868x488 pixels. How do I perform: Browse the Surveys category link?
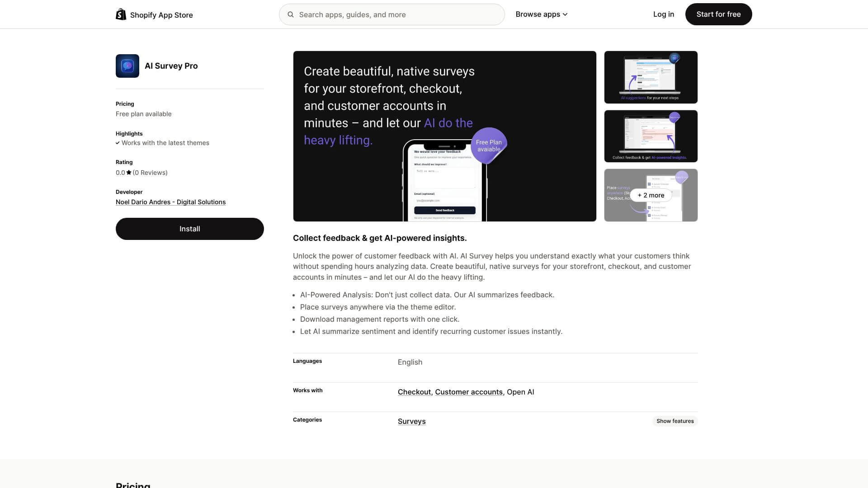[x=411, y=421]
